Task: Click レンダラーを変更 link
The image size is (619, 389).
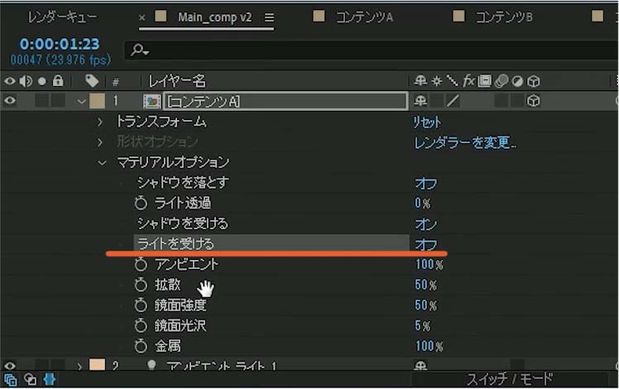Action: coord(465,143)
